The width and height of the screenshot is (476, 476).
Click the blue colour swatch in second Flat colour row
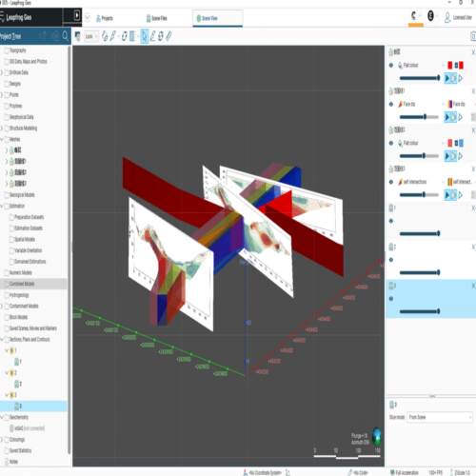pos(461,143)
